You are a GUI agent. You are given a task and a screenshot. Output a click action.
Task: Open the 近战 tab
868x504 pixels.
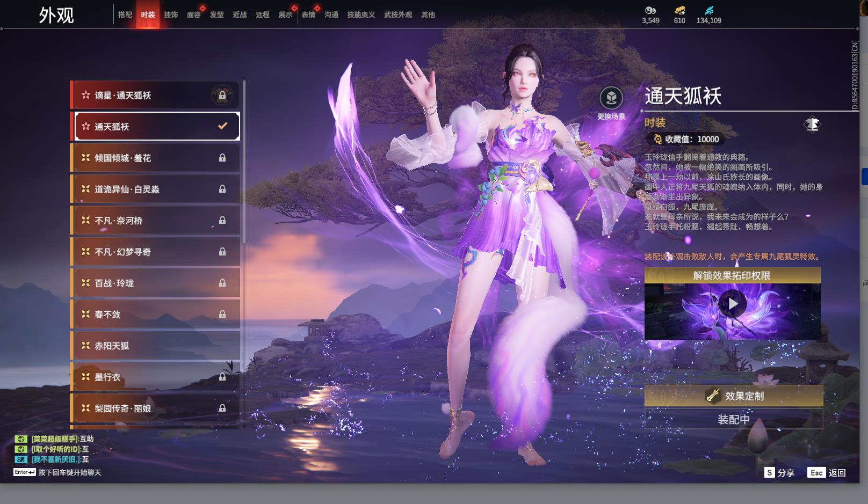240,15
